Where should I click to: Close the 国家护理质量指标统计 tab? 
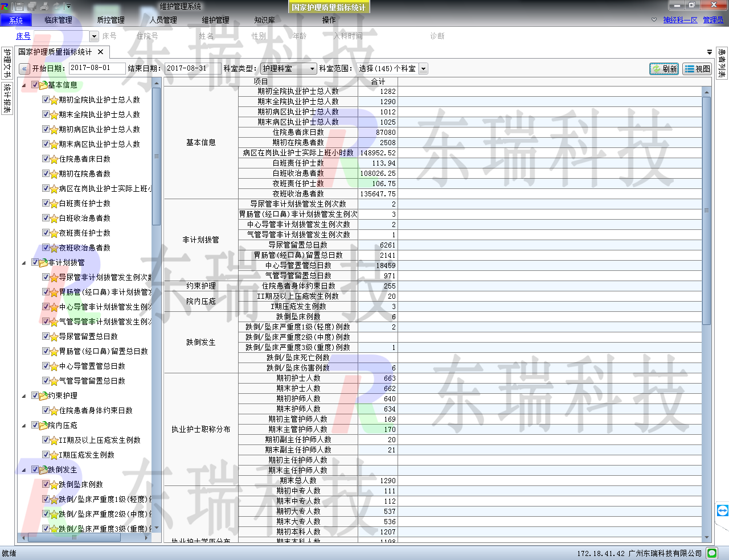point(101,52)
